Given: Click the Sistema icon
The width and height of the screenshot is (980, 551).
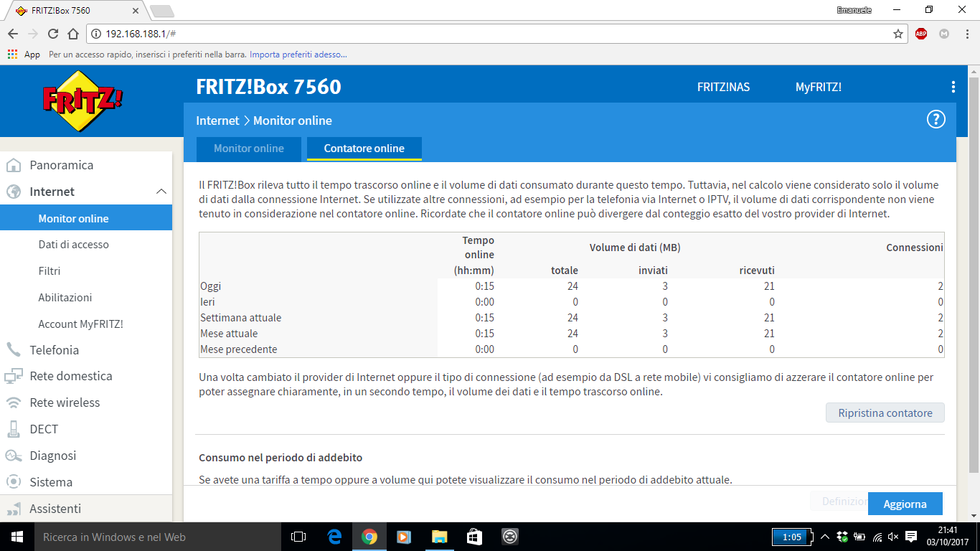Looking at the screenshot, I should pyautogui.click(x=13, y=482).
